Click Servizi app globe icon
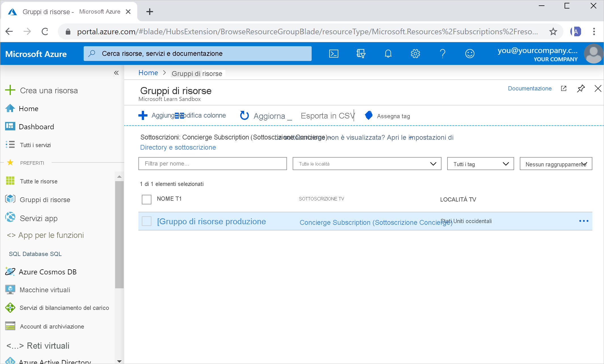The height and width of the screenshot is (364, 604). pos(10,217)
